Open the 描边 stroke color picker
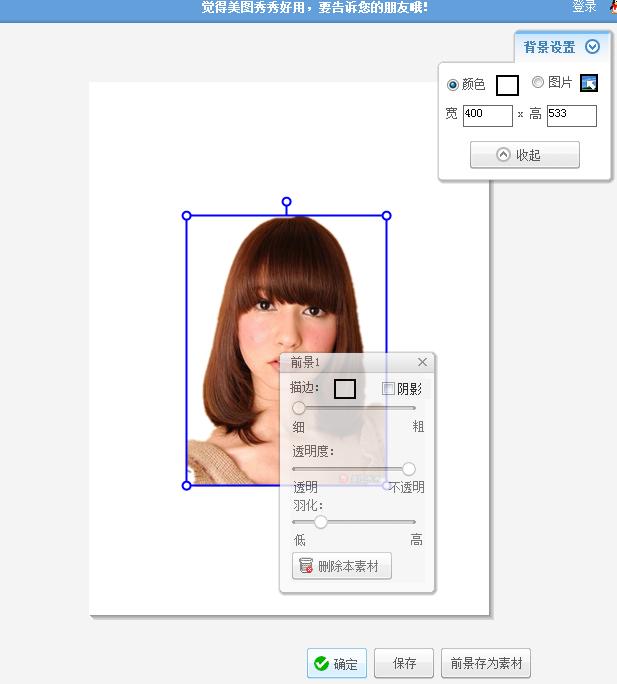 (x=345, y=389)
